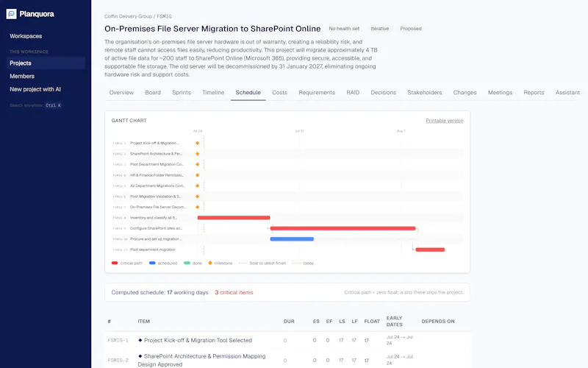This screenshot has height=368, width=588.
Task: Switch to the Costs tab
Action: 279,93
